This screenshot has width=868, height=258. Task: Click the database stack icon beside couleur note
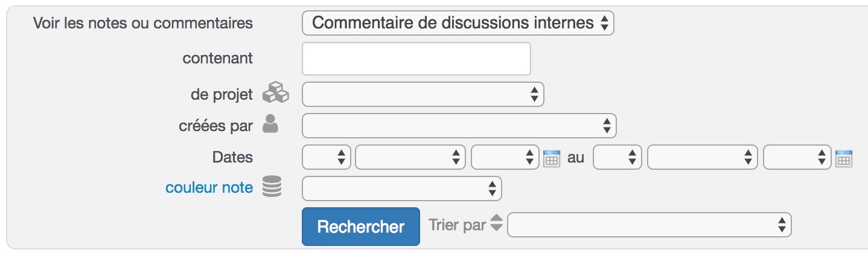272,186
